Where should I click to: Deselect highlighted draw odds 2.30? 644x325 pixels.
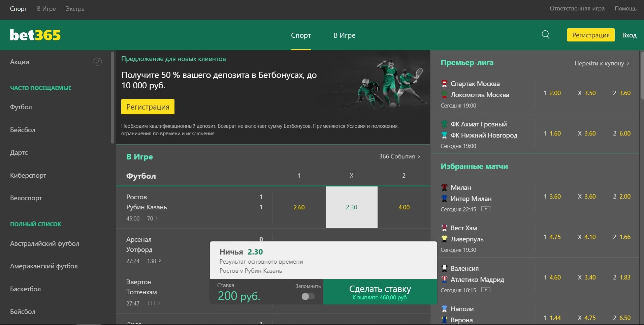click(x=352, y=207)
